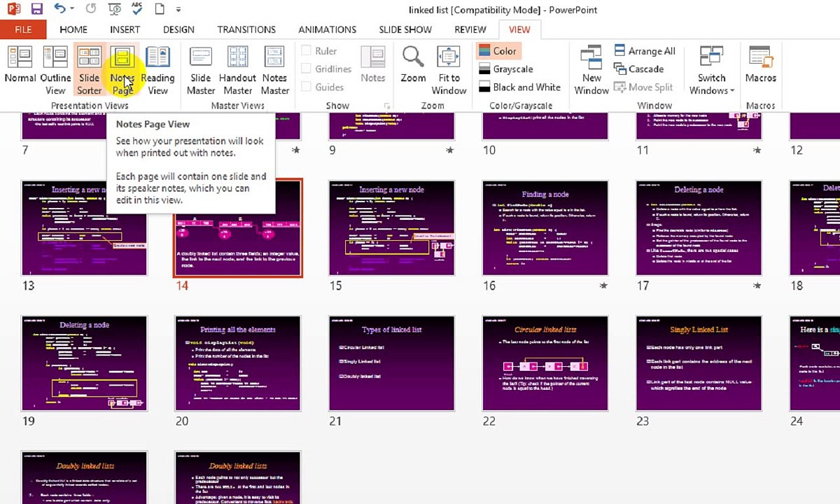Screen dimensions: 840x504
Task: Open the Macros button
Action: (x=760, y=65)
